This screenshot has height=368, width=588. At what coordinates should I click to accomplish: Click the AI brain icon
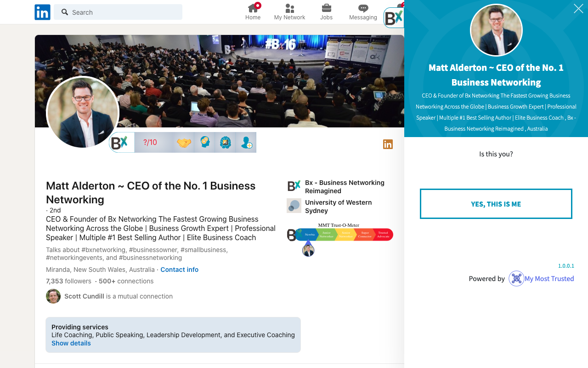tap(225, 143)
